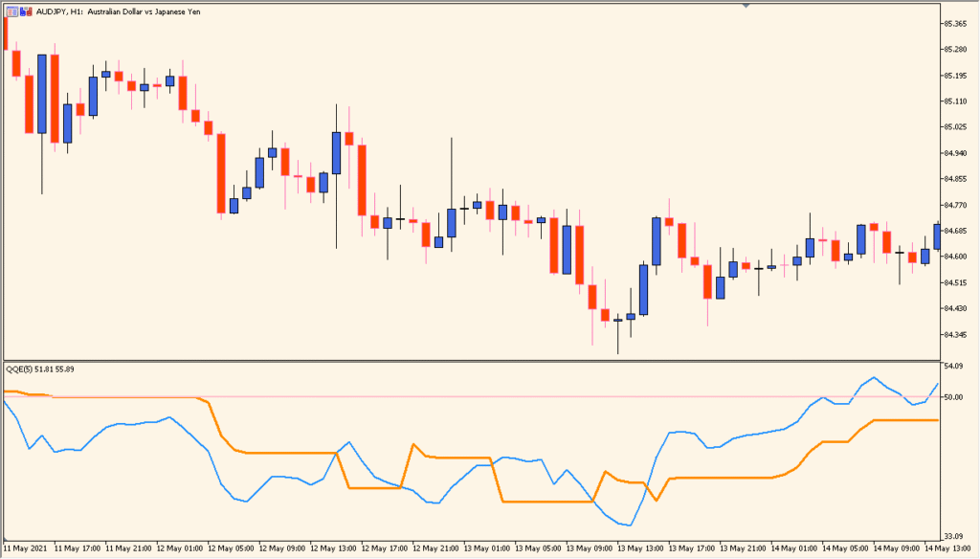Click the 13 May 09:00 time label
This screenshot has height=559, width=980.
click(x=590, y=548)
